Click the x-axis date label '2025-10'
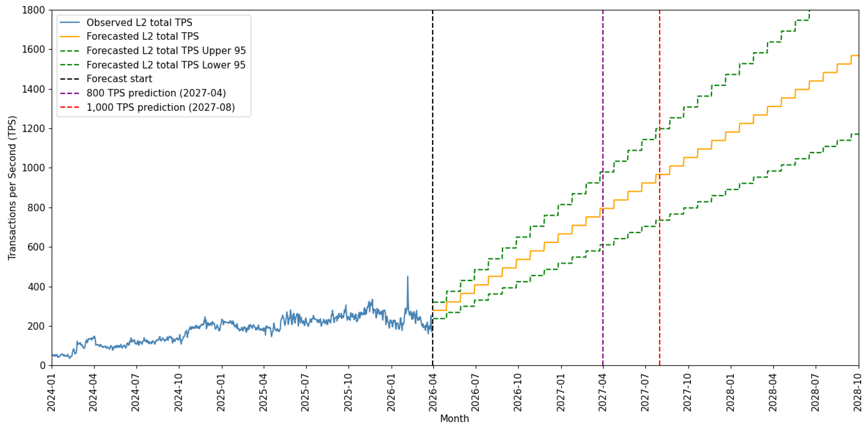 pos(348,392)
